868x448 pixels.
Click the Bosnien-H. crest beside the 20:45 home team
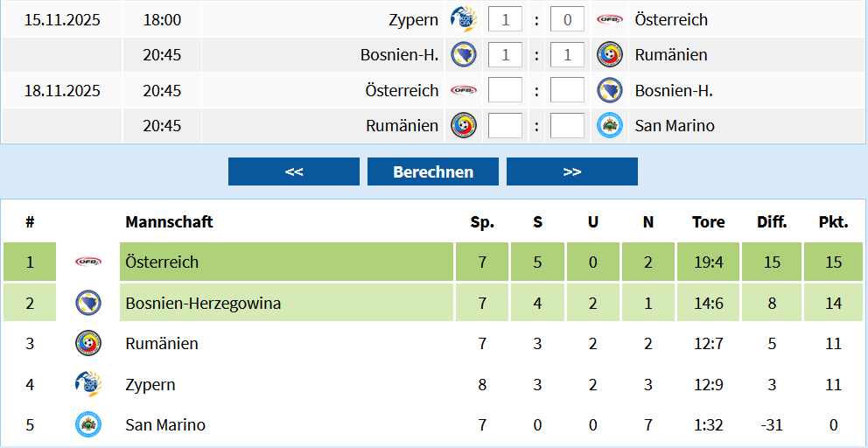coord(463,54)
